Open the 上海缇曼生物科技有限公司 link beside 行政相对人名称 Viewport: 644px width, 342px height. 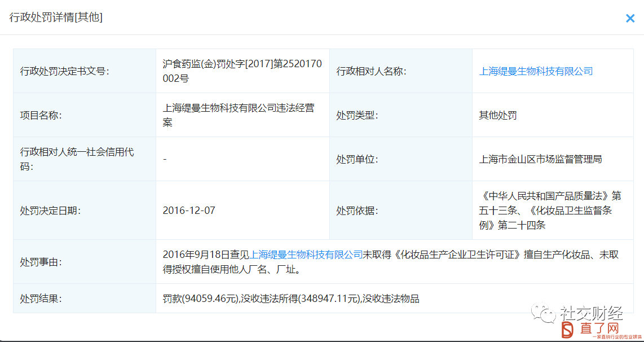[x=536, y=71]
